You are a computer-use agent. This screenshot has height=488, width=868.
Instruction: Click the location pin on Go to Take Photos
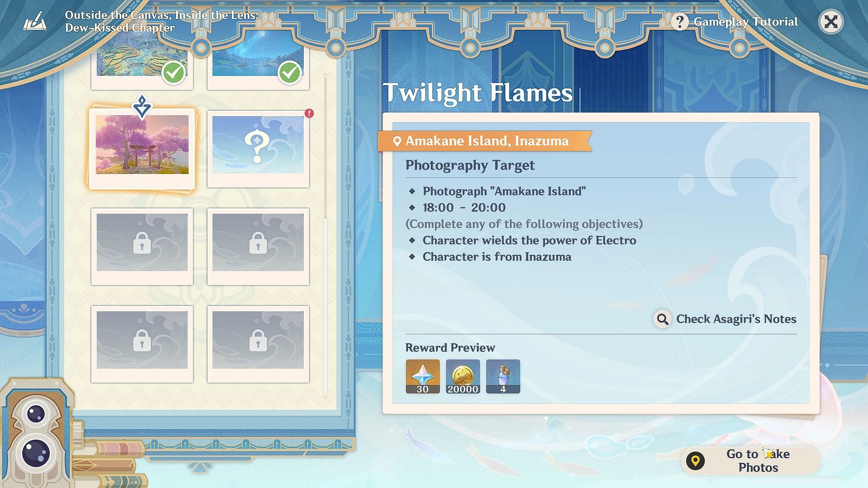coord(695,461)
